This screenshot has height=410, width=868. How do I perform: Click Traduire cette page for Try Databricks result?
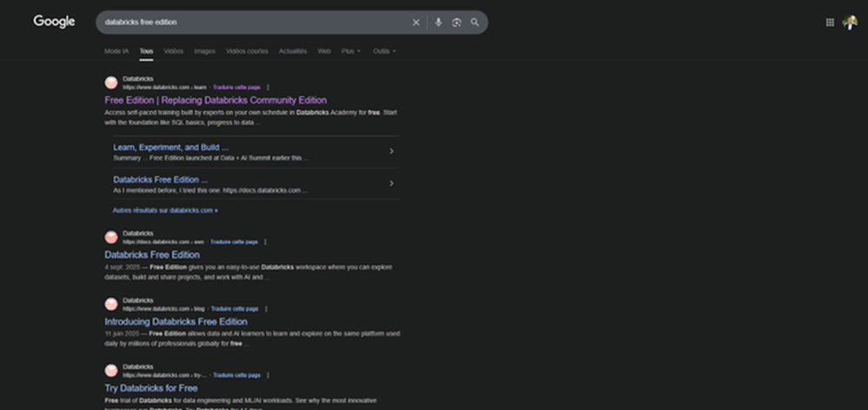pyautogui.click(x=236, y=375)
